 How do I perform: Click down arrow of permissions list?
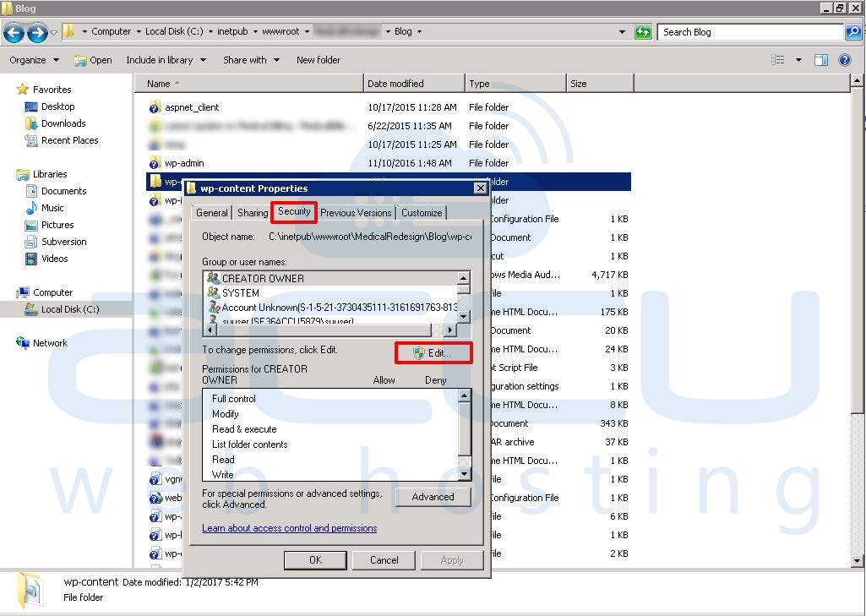tap(465, 474)
